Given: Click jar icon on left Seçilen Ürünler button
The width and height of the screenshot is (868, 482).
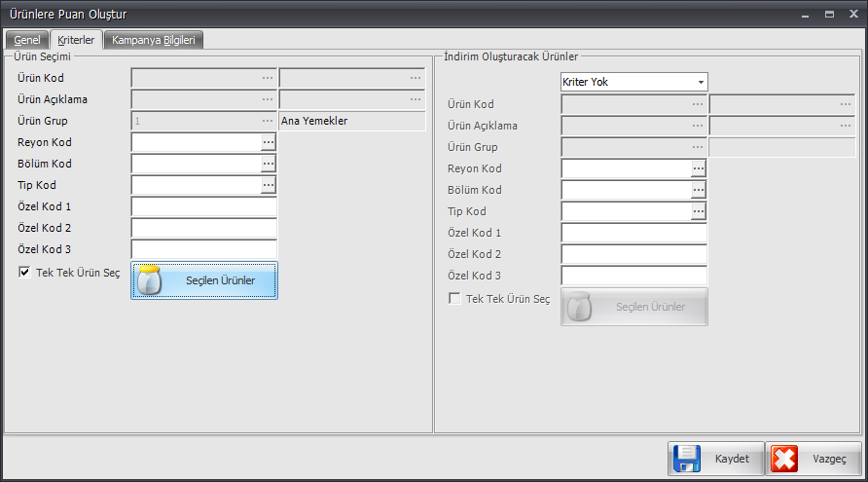Looking at the screenshot, I should pos(149,280).
